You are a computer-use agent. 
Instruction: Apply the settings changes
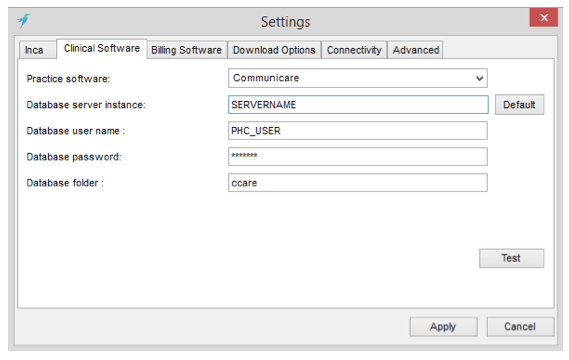(443, 327)
